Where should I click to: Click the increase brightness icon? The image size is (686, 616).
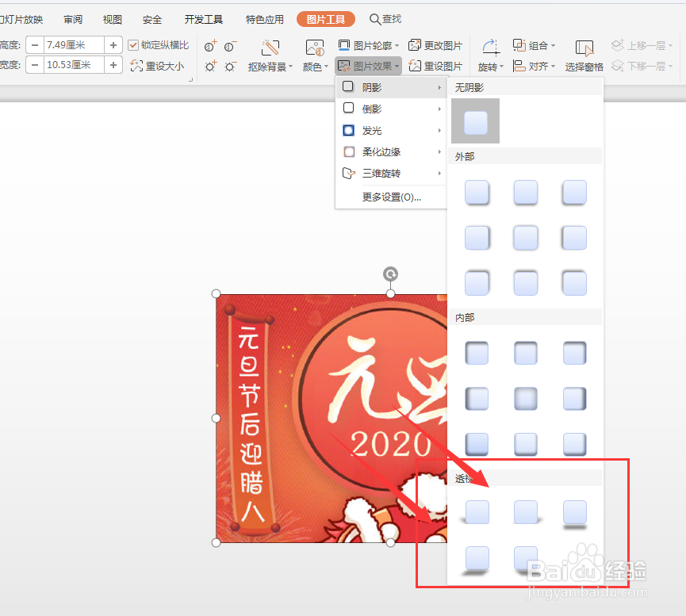pyautogui.click(x=210, y=67)
